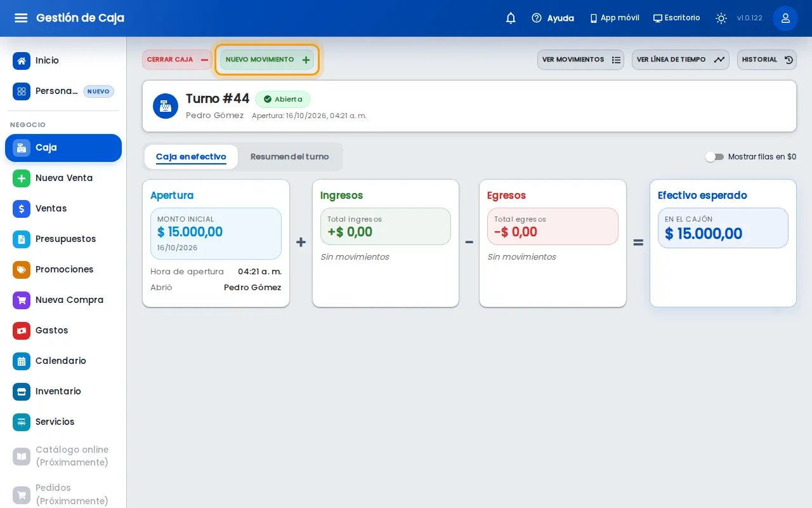Click the Nueva Compra cart icon
Viewport: 812px width, 508px height.
point(22,300)
